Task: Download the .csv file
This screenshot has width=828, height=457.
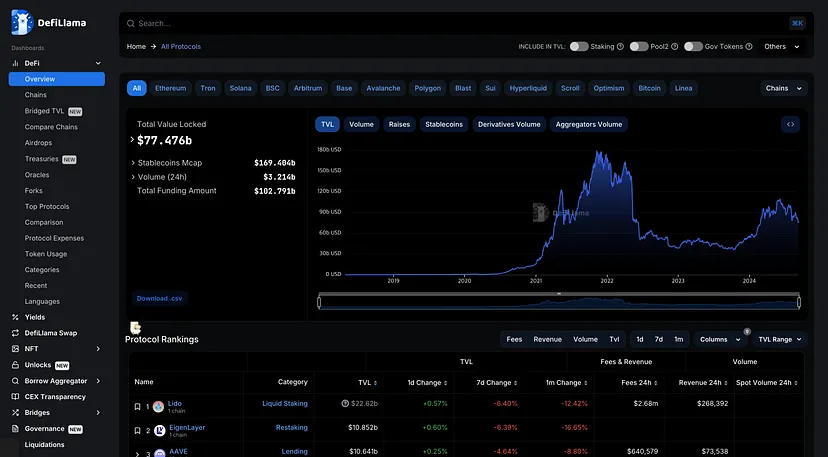Action: pyautogui.click(x=160, y=298)
